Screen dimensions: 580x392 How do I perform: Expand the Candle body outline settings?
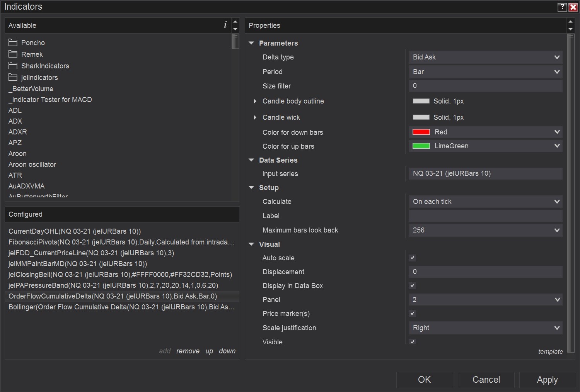click(x=255, y=101)
